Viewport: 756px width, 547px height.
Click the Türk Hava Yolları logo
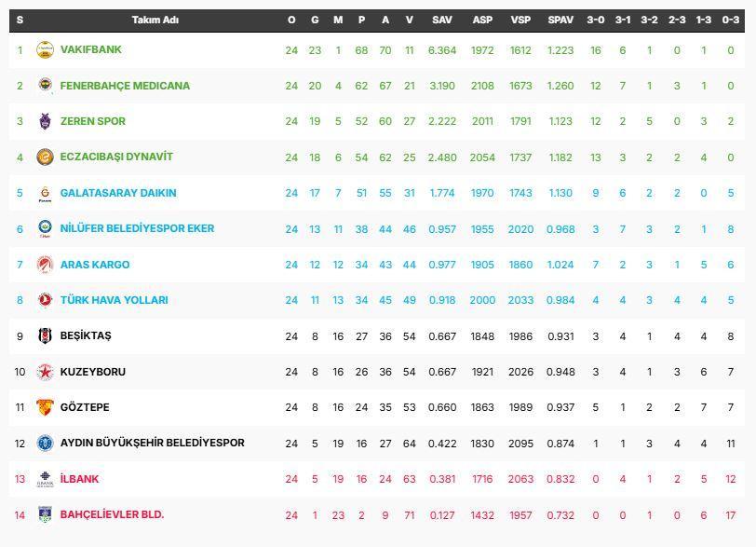[x=45, y=300]
